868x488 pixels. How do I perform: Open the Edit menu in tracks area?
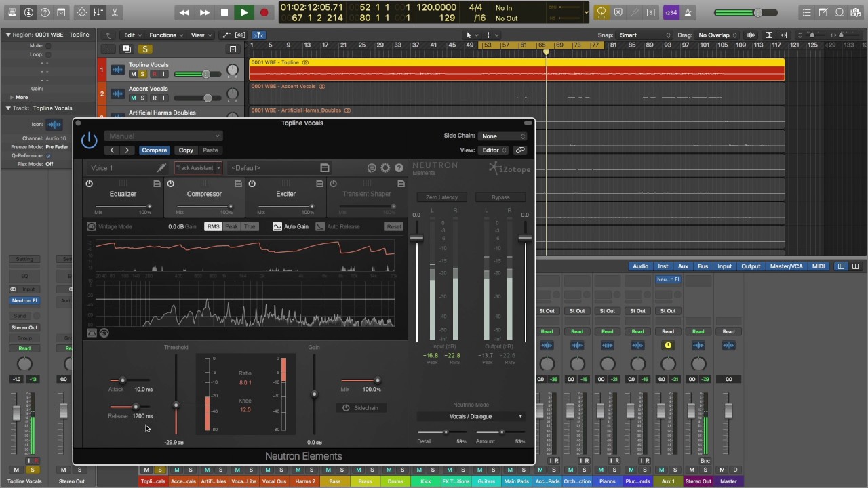pyautogui.click(x=132, y=35)
